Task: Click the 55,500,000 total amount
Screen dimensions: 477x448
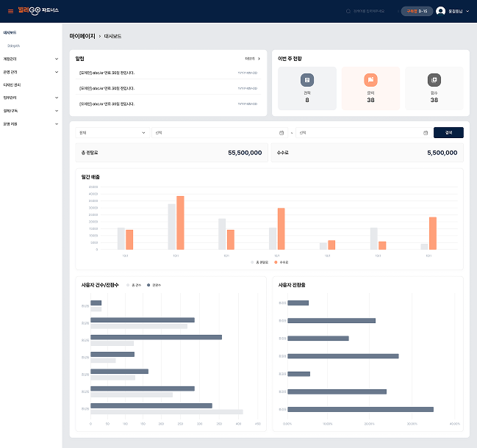Action: pos(245,153)
